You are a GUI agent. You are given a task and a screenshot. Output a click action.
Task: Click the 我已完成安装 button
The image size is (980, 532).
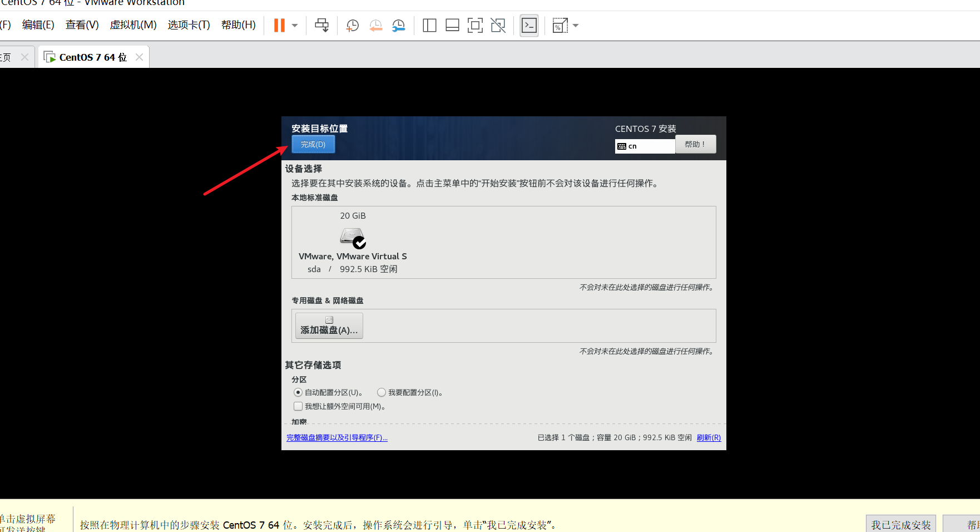coord(901,525)
